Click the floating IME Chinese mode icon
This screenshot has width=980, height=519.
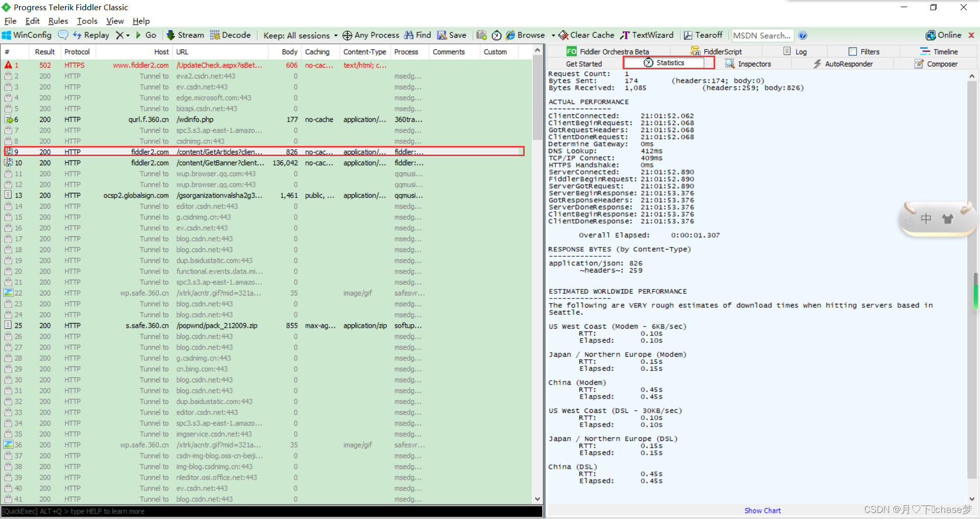point(926,219)
